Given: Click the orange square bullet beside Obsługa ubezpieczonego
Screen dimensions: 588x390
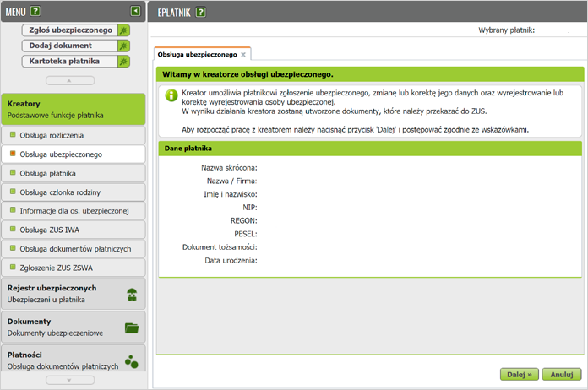Looking at the screenshot, I should [x=13, y=154].
